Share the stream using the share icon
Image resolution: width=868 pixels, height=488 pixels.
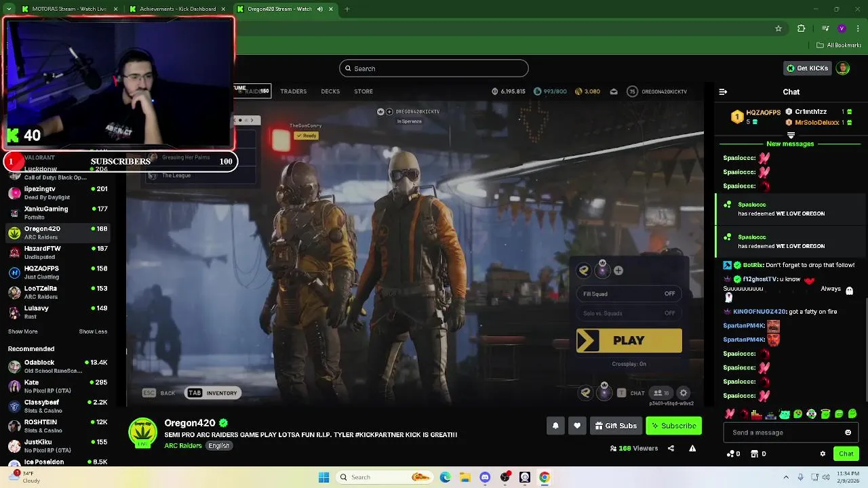pyautogui.click(x=671, y=448)
